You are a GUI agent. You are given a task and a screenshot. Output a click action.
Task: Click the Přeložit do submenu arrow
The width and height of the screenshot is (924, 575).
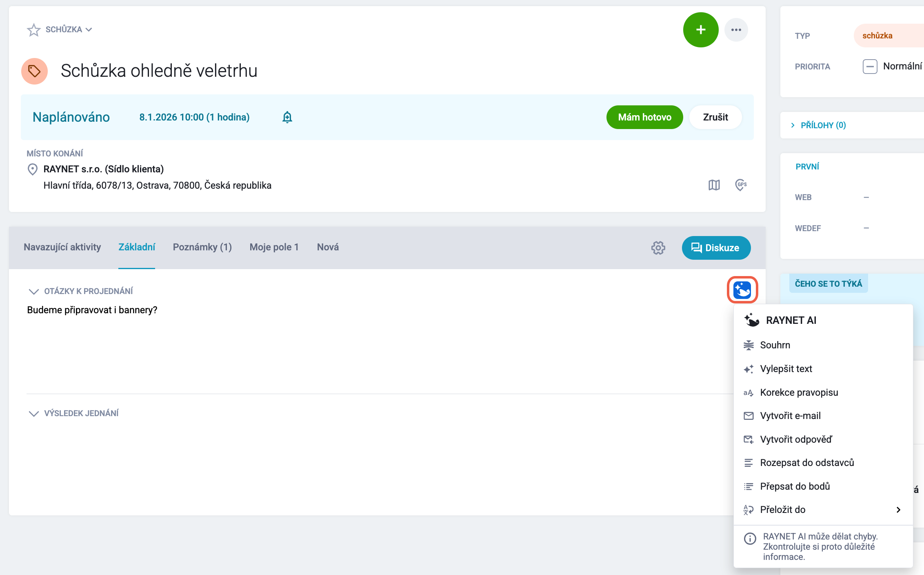click(x=898, y=510)
